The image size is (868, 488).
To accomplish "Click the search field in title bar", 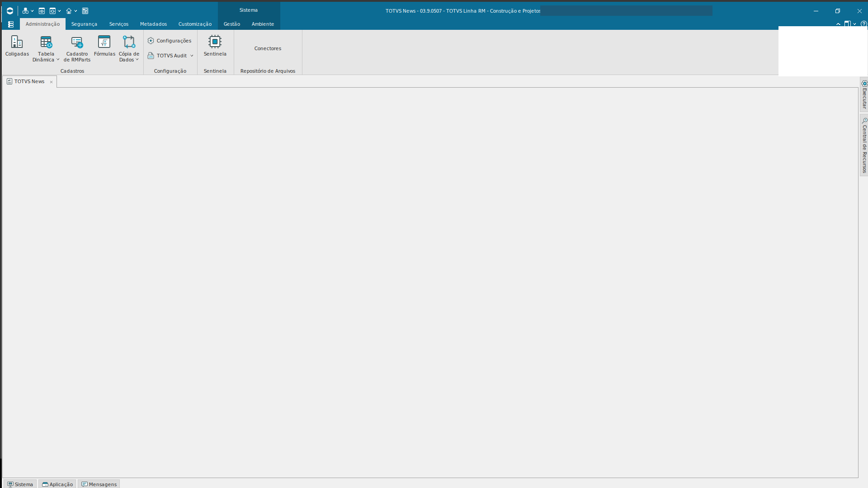I will pyautogui.click(x=626, y=10).
